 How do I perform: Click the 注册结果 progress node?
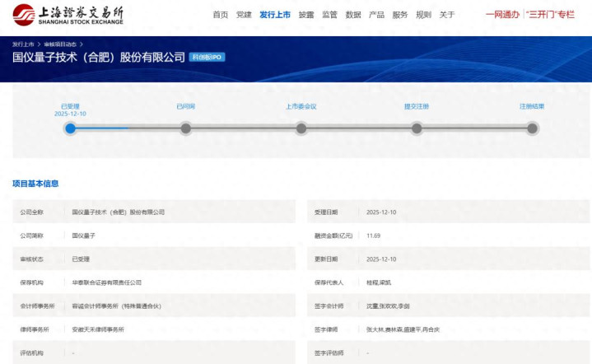[x=533, y=128]
